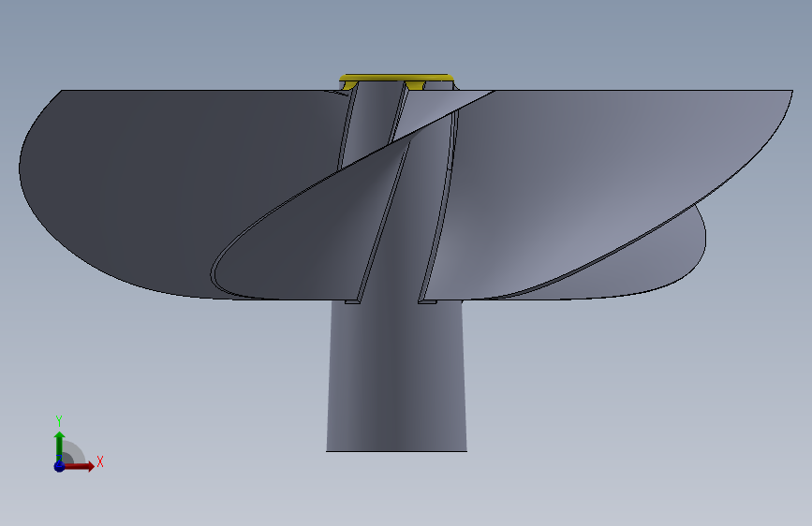This screenshot has height=526, width=812.
Task: Select the tapered hub shaft below the blades
Action: [396, 375]
